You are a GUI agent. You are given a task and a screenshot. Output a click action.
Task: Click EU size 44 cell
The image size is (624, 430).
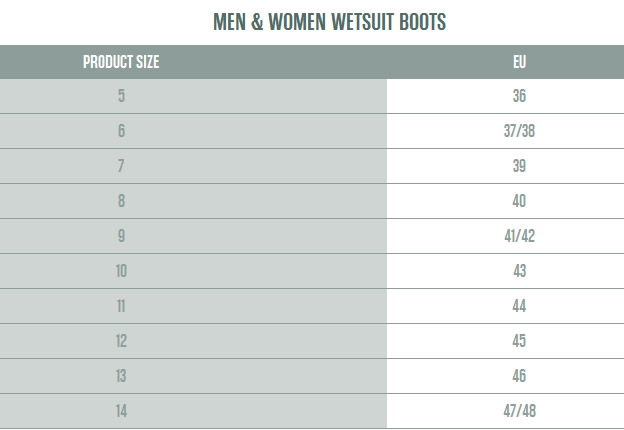(505, 306)
